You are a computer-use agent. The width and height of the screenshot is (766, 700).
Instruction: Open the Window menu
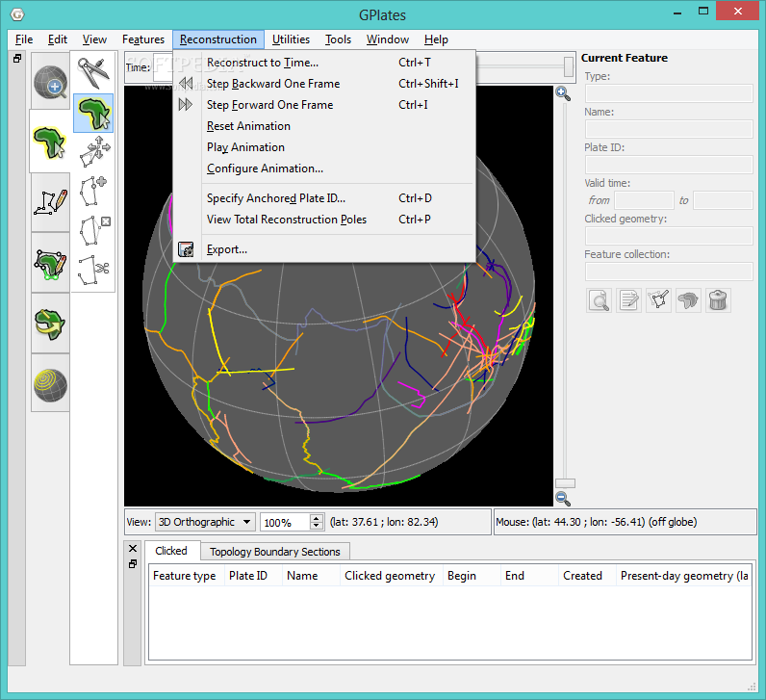[x=388, y=39]
